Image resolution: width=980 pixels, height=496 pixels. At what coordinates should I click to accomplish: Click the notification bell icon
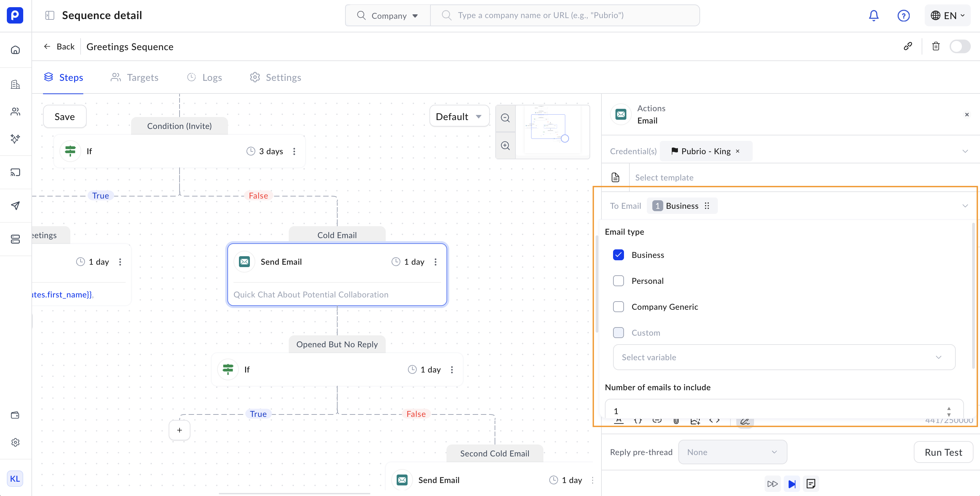point(874,16)
